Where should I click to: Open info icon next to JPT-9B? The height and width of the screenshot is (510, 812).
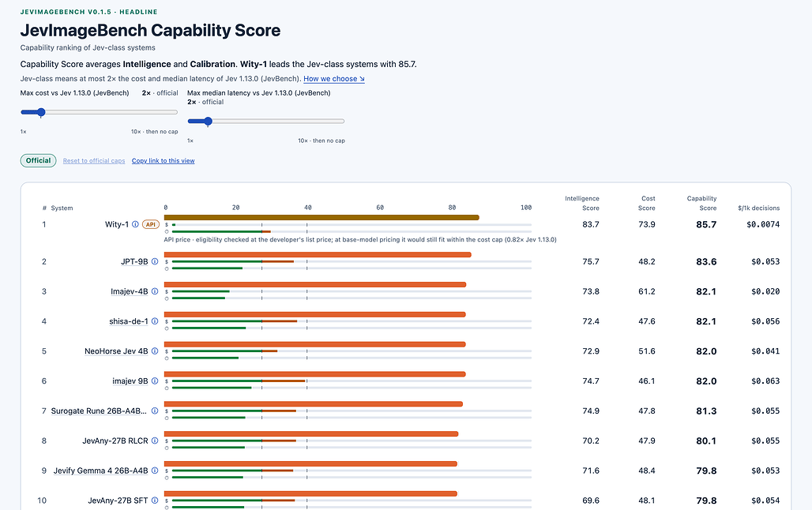[154, 261]
